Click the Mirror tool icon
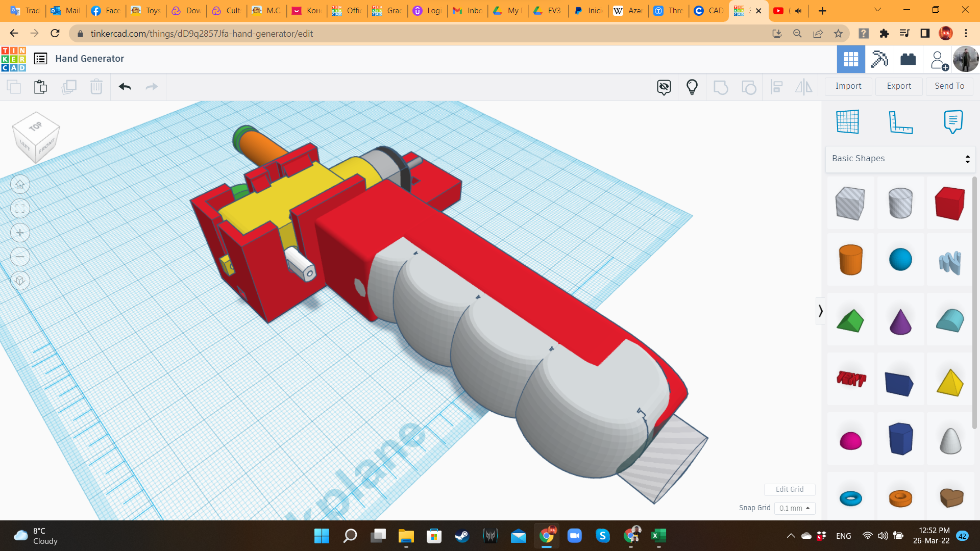The width and height of the screenshot is (980, 551). [804, 87]
